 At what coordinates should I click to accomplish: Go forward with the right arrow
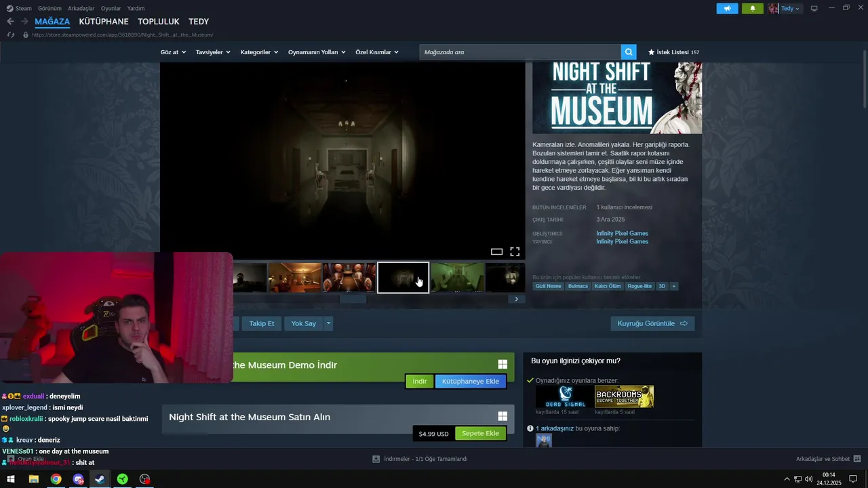pyautogui.click(x=24, y=22)
